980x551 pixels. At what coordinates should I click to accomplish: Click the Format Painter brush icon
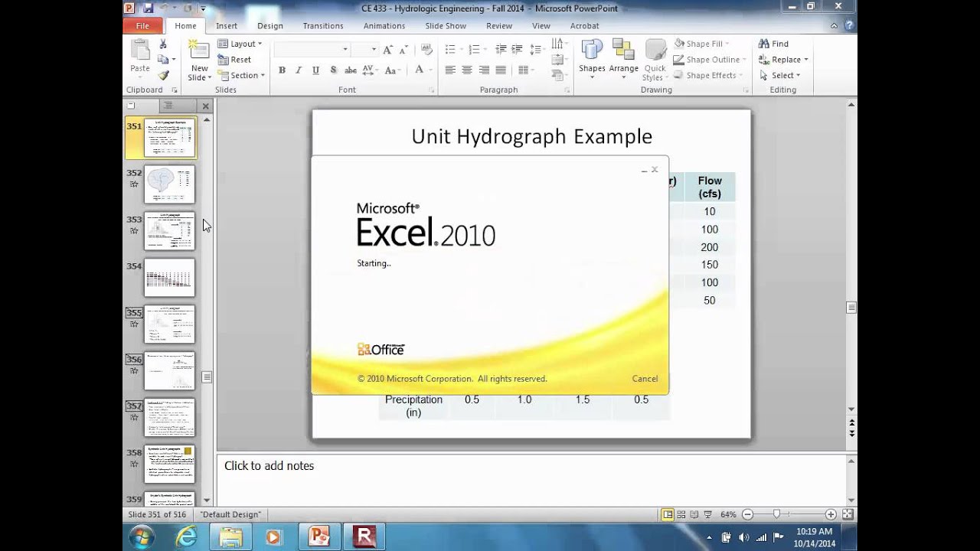pyautogui.click(x=163, y=75)
